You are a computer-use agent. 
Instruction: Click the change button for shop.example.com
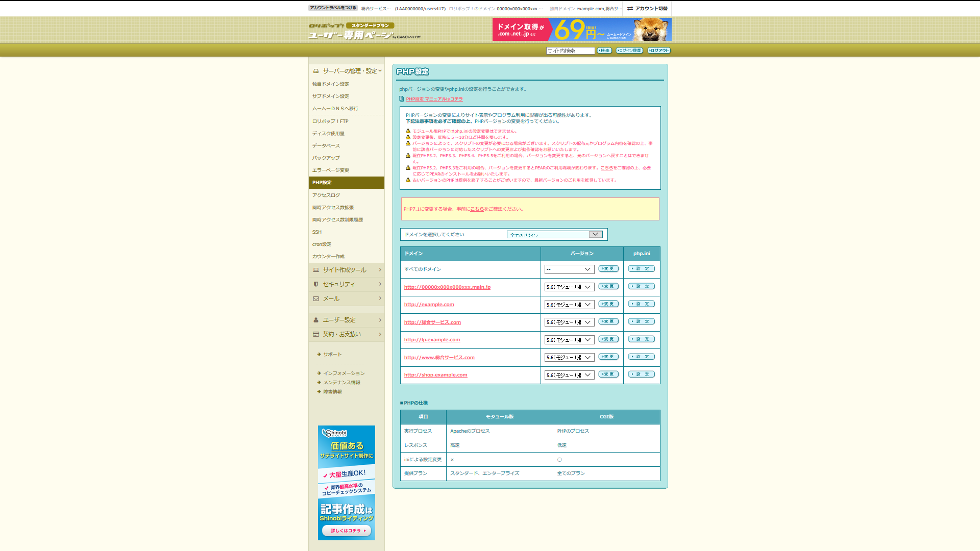tap(608, 374)
